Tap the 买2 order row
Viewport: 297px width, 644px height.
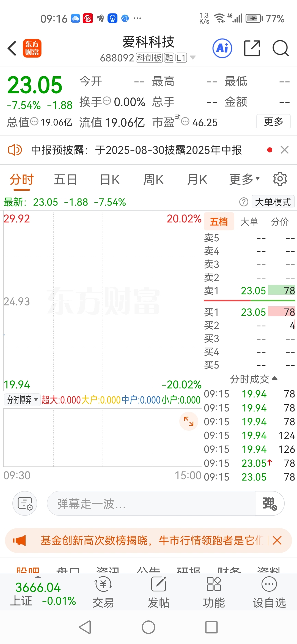point(249,325)
